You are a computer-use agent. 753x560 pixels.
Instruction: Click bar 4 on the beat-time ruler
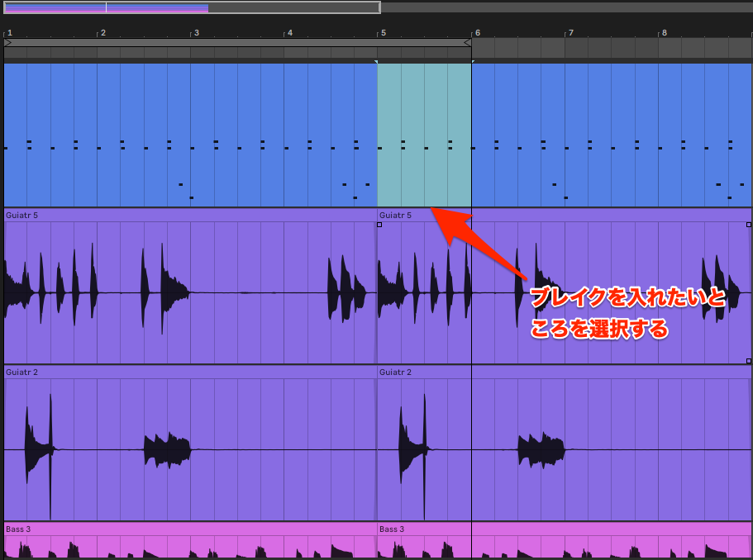tap(288, 33)
